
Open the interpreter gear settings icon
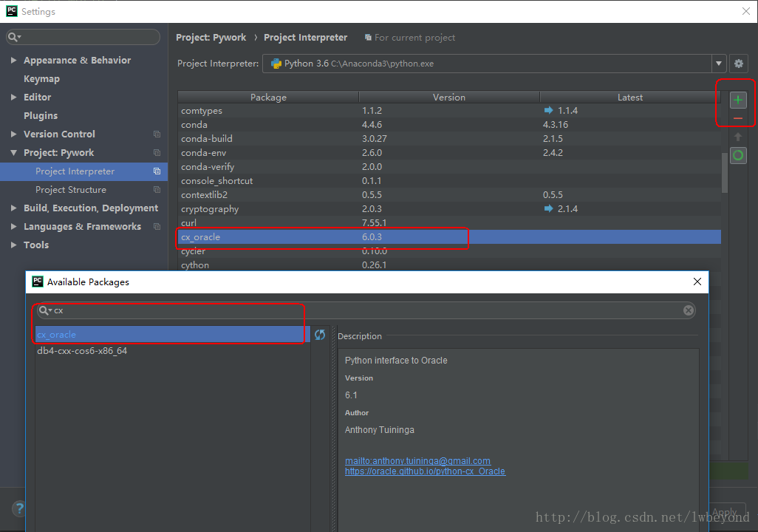pyautogui.click(x=739, y=64)
